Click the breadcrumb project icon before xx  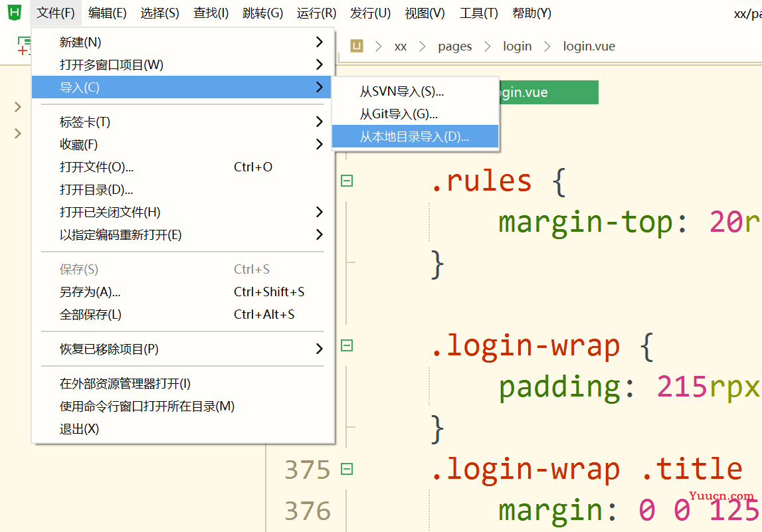point(357,46)
